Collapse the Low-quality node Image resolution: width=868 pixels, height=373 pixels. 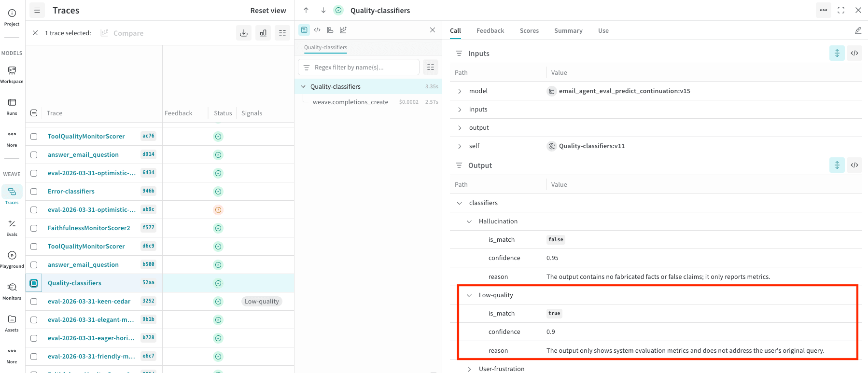(x=469, y=295)
